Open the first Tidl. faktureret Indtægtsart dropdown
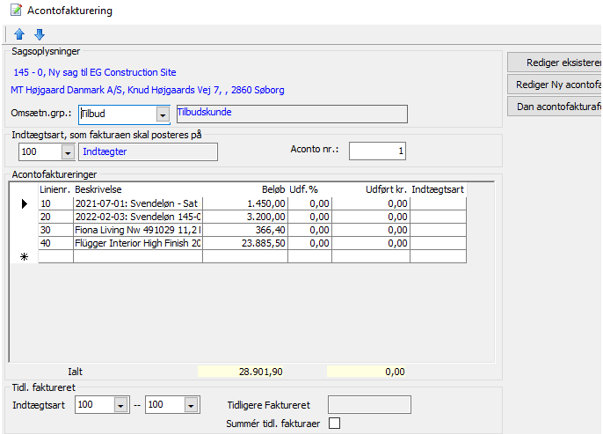603x434 pixels. [121, 405]
